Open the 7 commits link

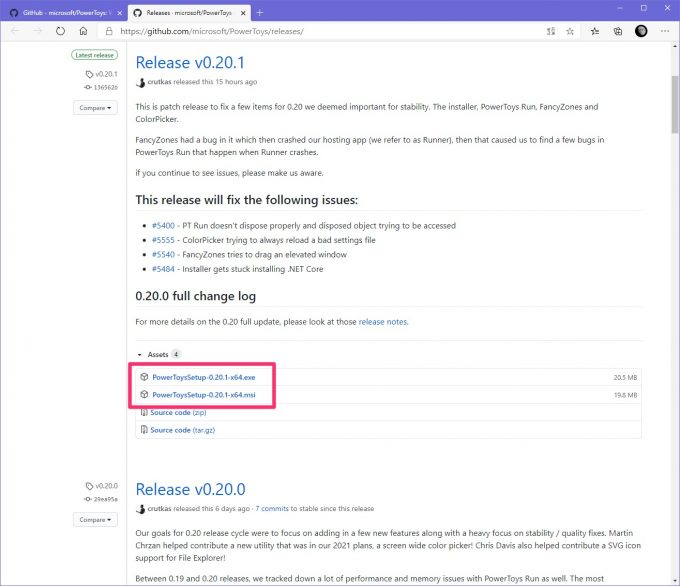pos(272,509)
